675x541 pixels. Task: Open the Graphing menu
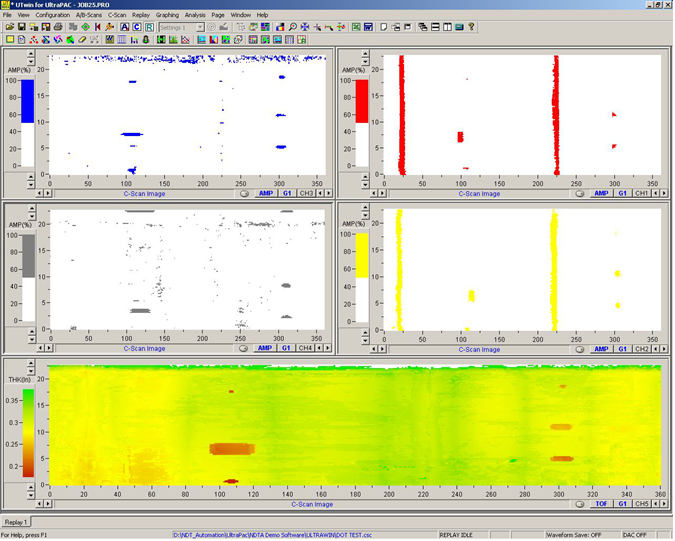pos(167,15)
